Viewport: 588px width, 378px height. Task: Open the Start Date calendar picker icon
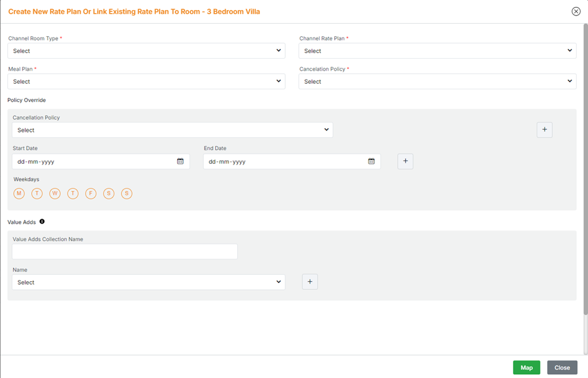click(180, 161)
